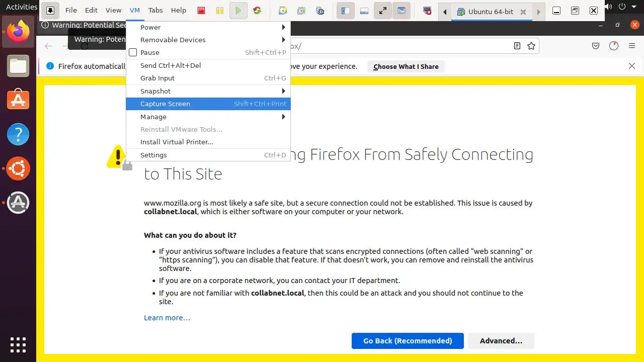Toggle the thumbnail bar view icon
This screenshot has height=362, width=644.
364,11
